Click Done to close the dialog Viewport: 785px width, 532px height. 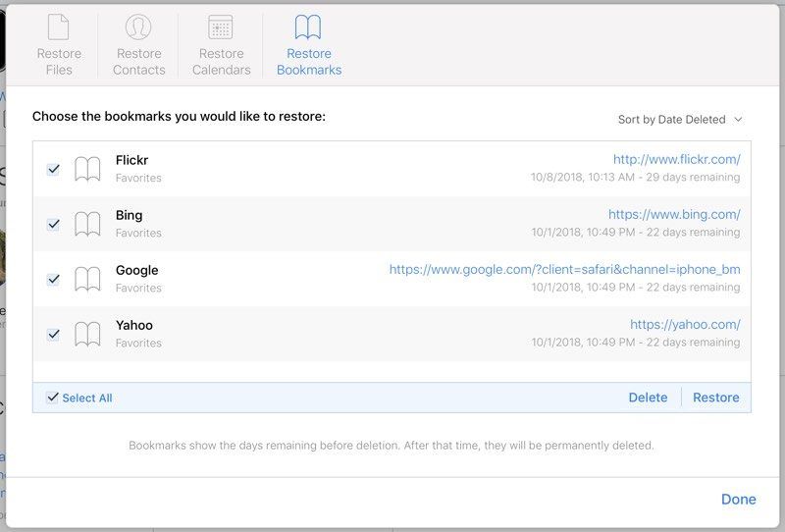pos(738,500)
